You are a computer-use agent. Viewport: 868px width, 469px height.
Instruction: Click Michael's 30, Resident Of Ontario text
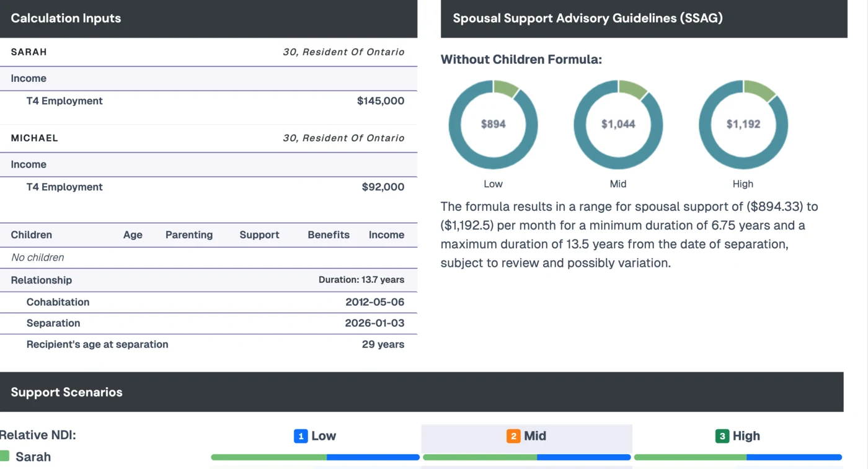(343, 138)
